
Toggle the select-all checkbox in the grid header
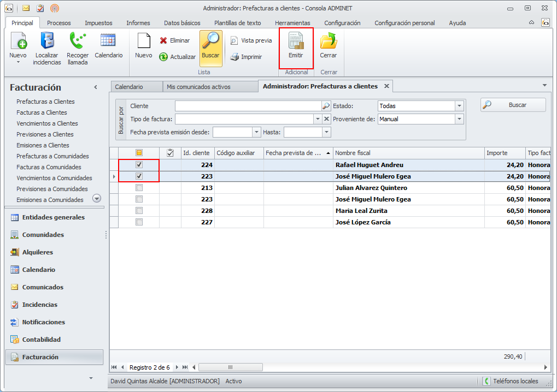tap(139, 153)
